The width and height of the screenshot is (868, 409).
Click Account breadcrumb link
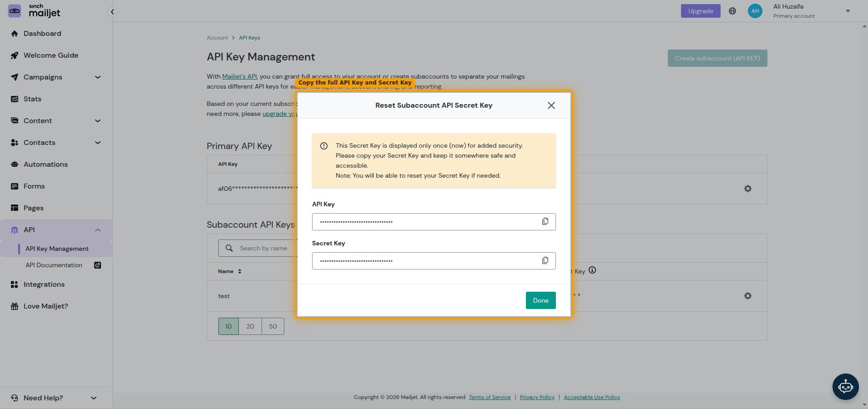point(217,38)
